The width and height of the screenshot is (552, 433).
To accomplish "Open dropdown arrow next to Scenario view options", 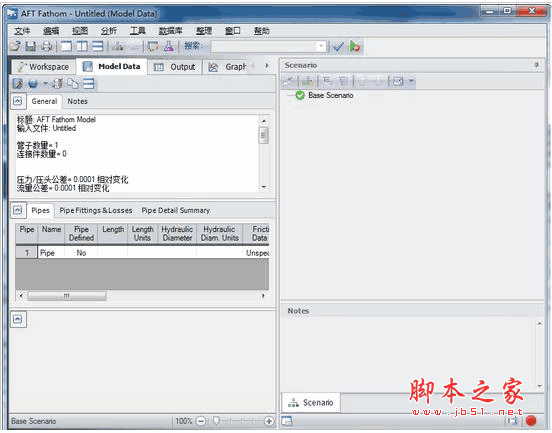I will pos(411,82).
